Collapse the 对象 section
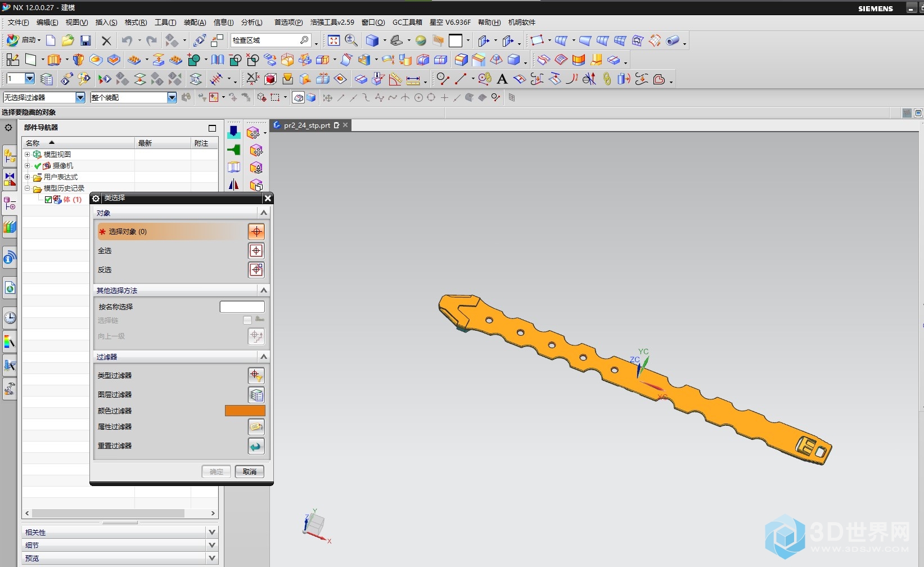This screenshot has height=567, width=924. [263, 213]
